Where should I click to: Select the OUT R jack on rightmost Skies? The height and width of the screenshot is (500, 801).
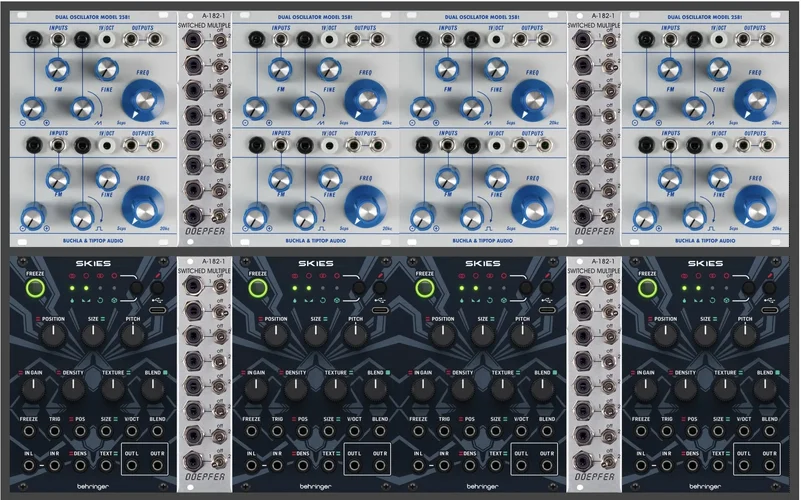769,465
